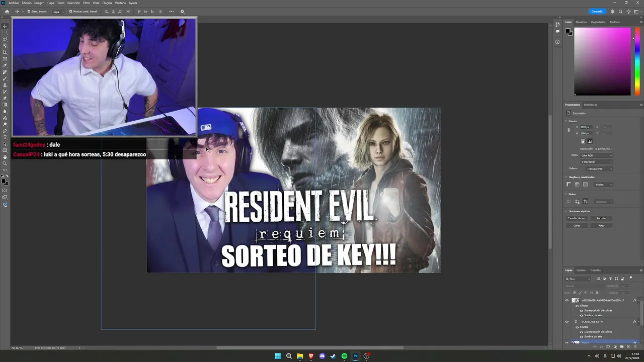
Task: Click the Tamaño de imagen button
Action: pos(577,218)
